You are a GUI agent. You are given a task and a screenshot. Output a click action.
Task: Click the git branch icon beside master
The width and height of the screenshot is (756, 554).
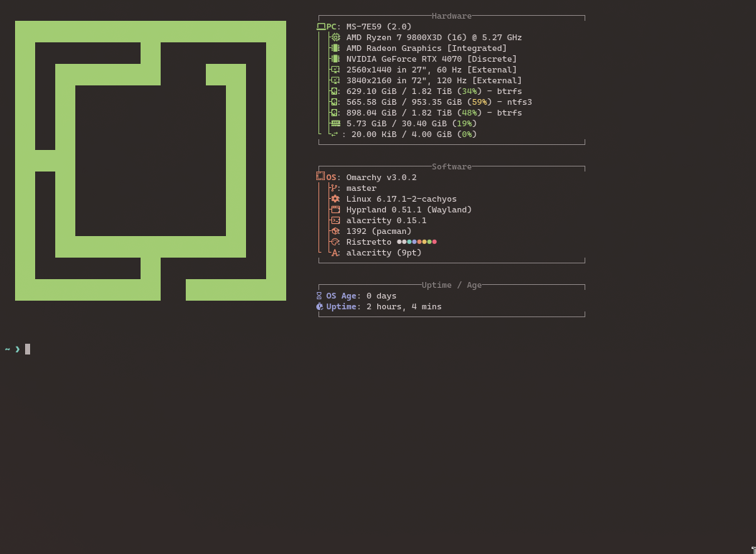pos(334,188)
